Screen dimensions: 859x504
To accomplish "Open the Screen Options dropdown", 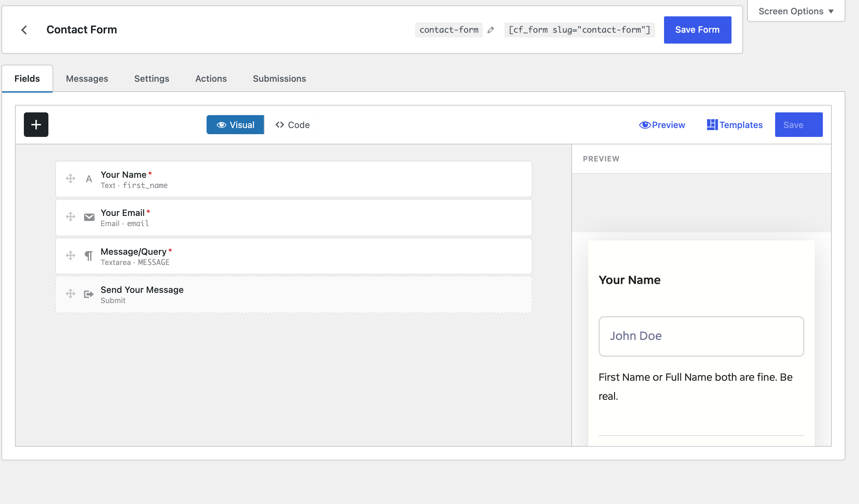I will [796, 11].
